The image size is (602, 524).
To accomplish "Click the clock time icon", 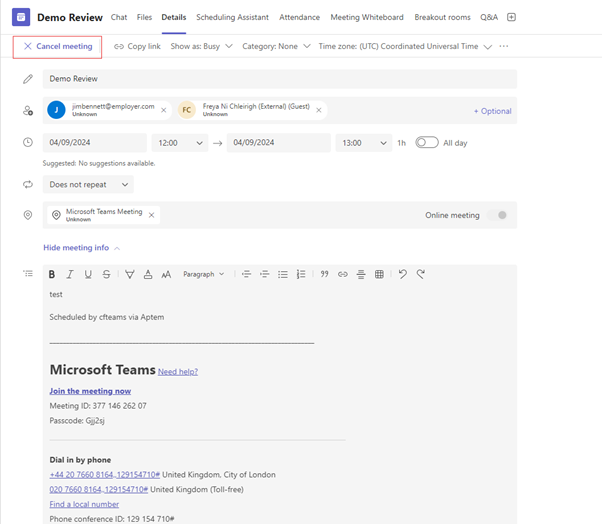I will coord(28,142).
